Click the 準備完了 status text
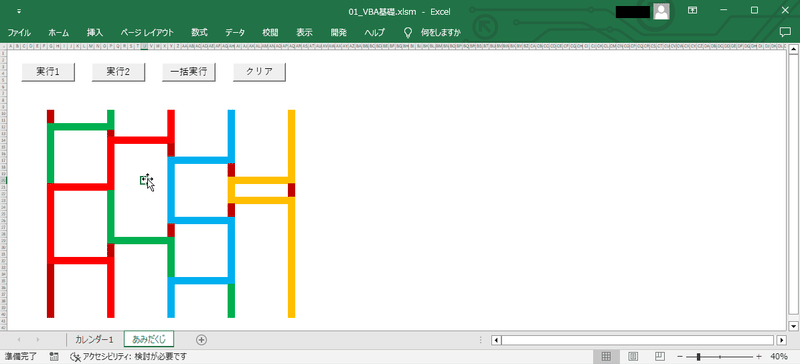Viewport: 800px width, 364px height. point(21,356)
